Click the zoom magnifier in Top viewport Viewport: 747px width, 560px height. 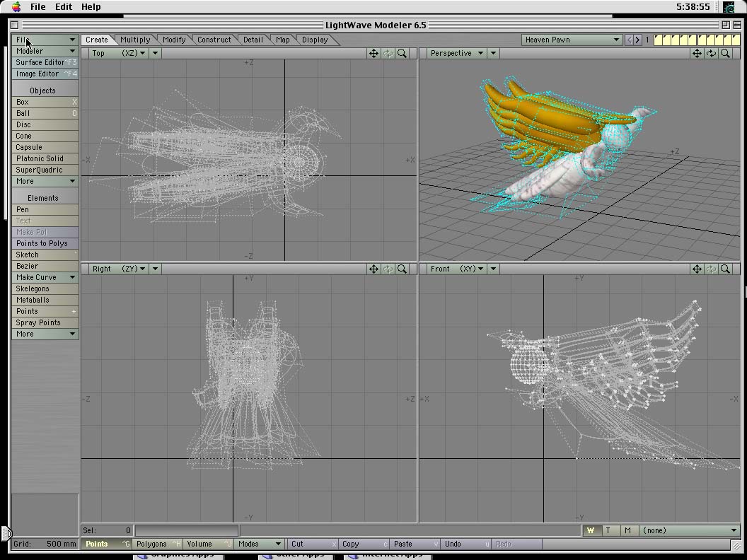click(402, 53)
